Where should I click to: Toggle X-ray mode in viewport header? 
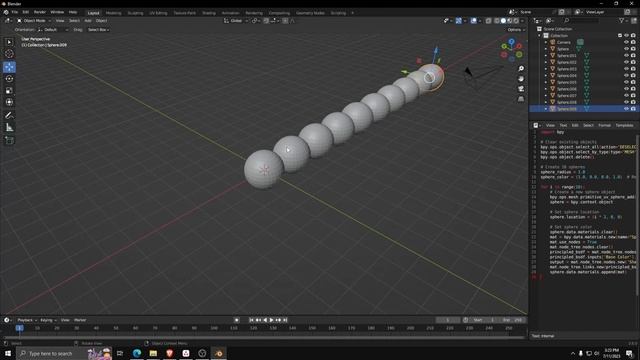488,20
